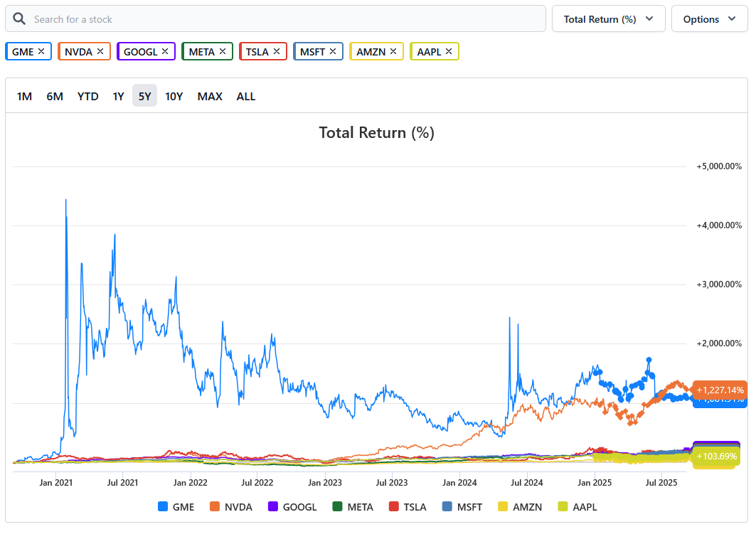Click the Jul 2024 x-axis label
The height and width of the screenshot is (544, 756).
point(526,483)
